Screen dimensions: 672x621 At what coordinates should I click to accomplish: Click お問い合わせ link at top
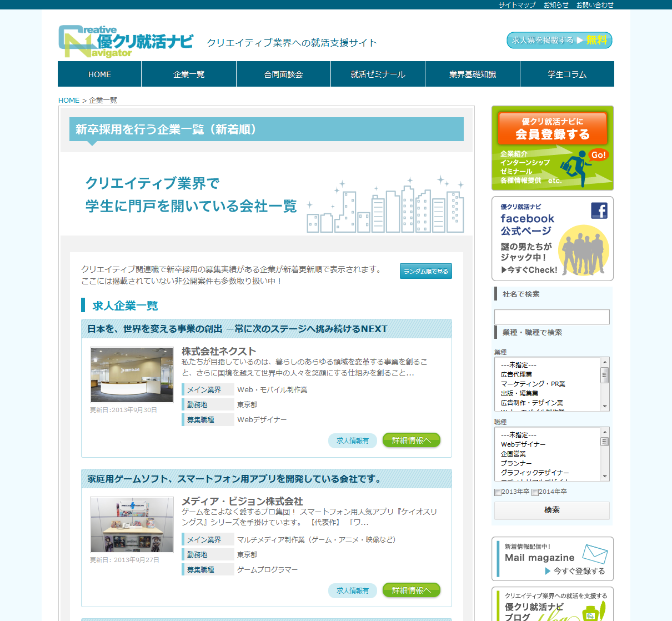595,5
